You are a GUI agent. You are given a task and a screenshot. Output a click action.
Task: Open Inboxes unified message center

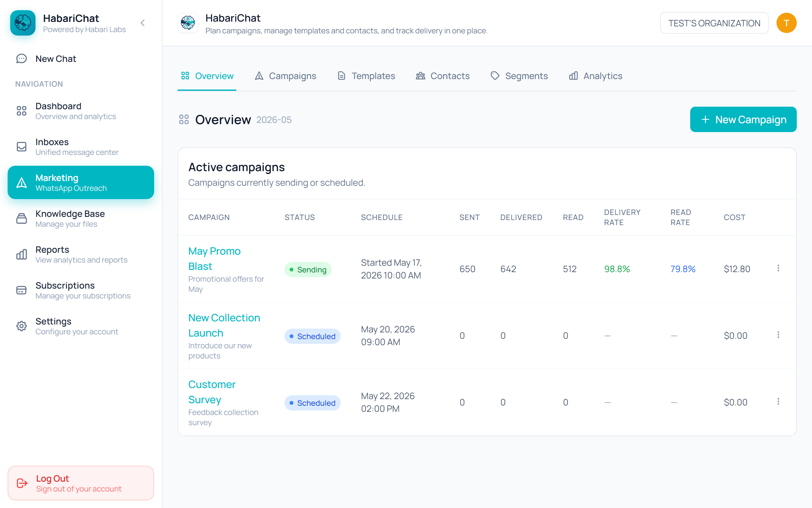tap(81, 147)
